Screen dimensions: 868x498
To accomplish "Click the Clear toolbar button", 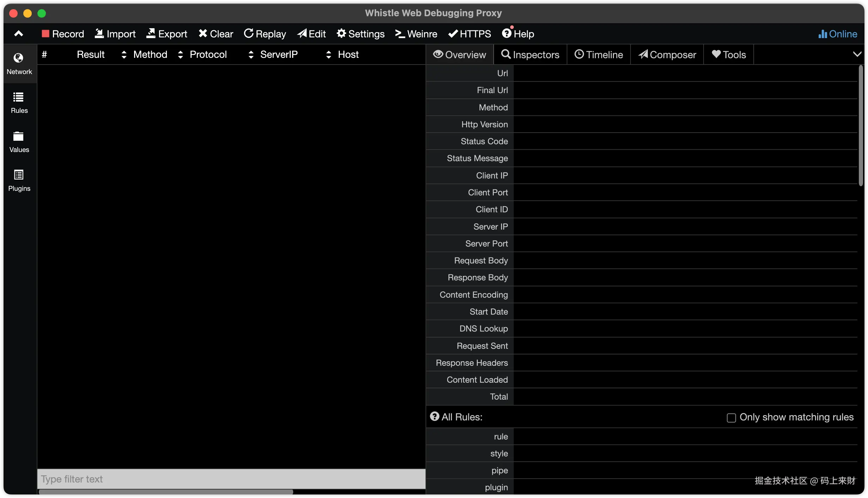I will 216,34.
